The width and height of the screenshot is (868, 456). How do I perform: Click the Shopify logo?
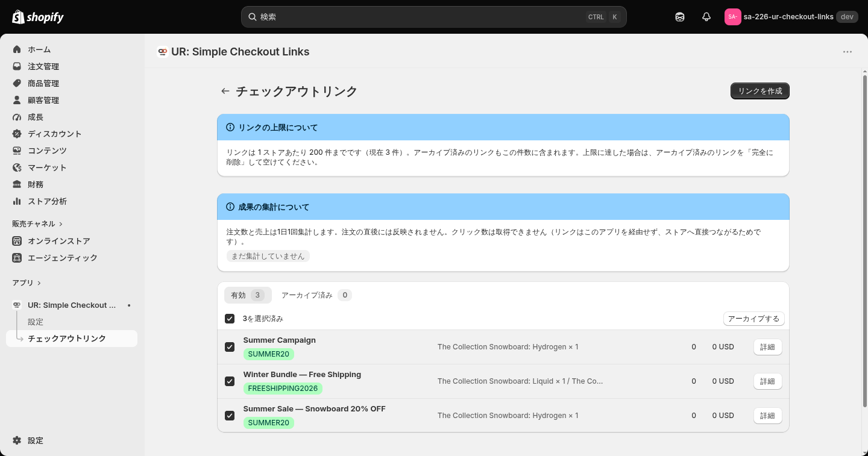pyautogui.click(x=38, y=17)
